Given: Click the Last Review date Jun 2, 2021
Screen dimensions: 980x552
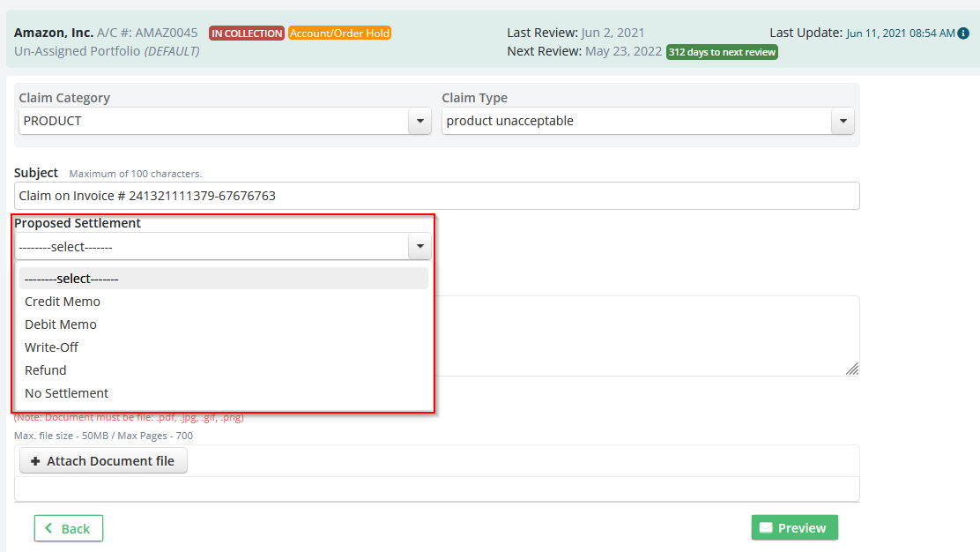Looking at the screenshot, I should 612,33.
